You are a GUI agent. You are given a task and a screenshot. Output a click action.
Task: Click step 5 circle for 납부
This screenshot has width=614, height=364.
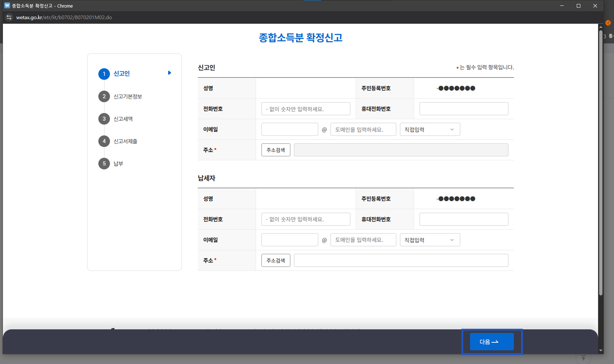click(x=104, y=164)
